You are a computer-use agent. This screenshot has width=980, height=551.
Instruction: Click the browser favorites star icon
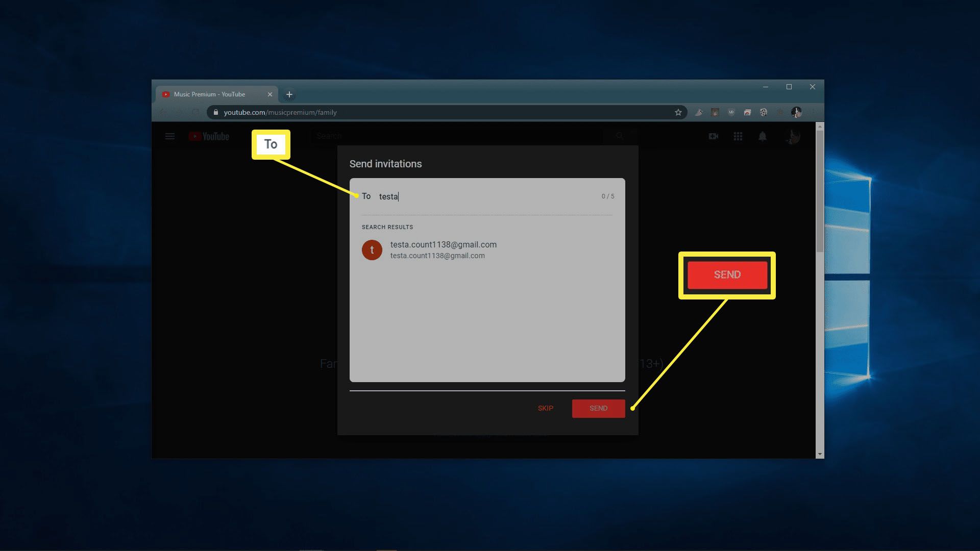pos(678,112)
